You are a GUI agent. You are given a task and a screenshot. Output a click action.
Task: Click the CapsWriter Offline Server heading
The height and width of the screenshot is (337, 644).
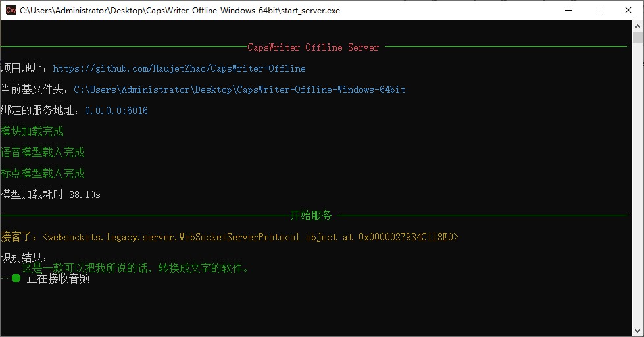[313, 47]
